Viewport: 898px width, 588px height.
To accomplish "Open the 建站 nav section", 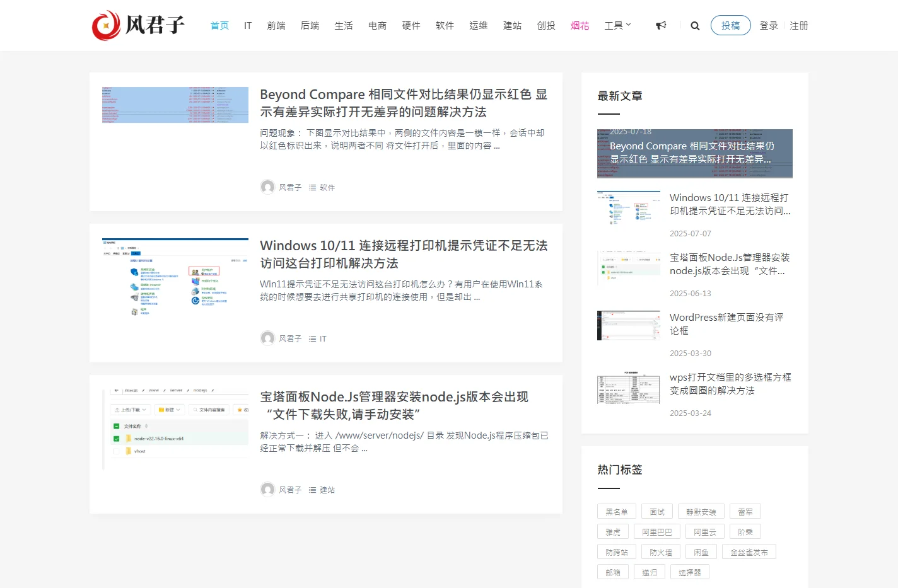I will click(512, 26).
